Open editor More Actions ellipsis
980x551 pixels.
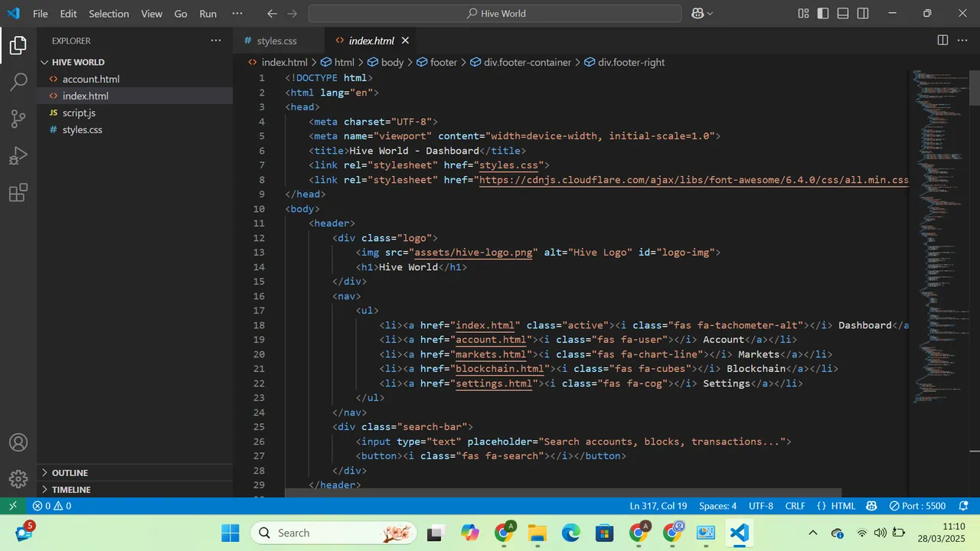click(964, 41)
